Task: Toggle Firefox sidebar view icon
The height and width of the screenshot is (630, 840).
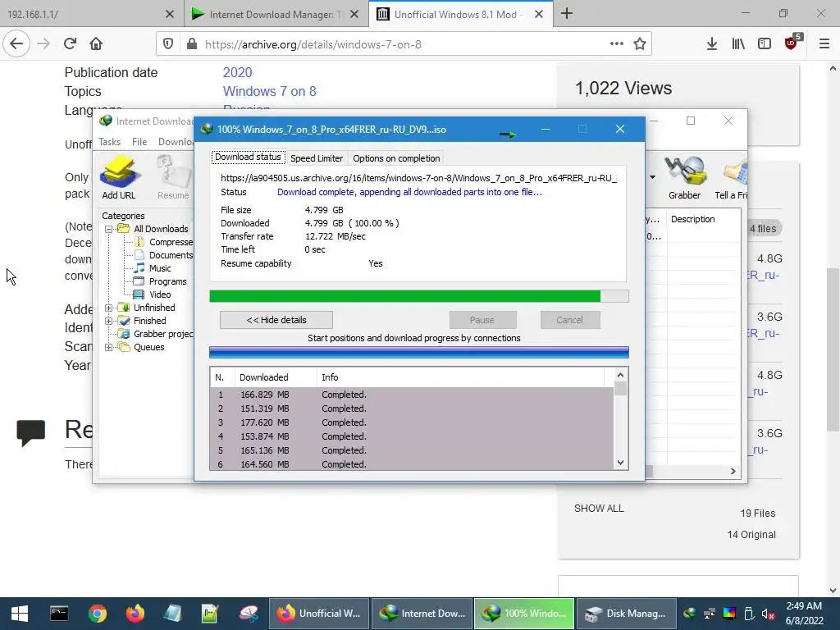Action: point(765,44)
